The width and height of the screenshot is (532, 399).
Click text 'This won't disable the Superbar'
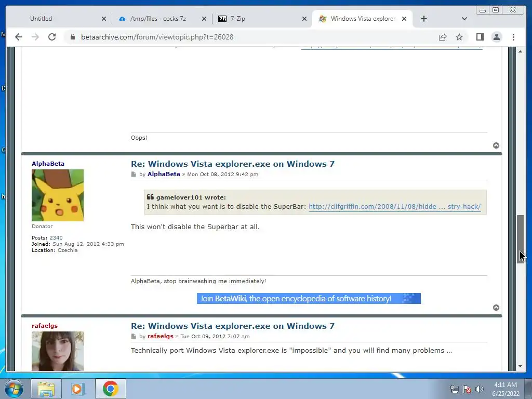coord(195,227)
